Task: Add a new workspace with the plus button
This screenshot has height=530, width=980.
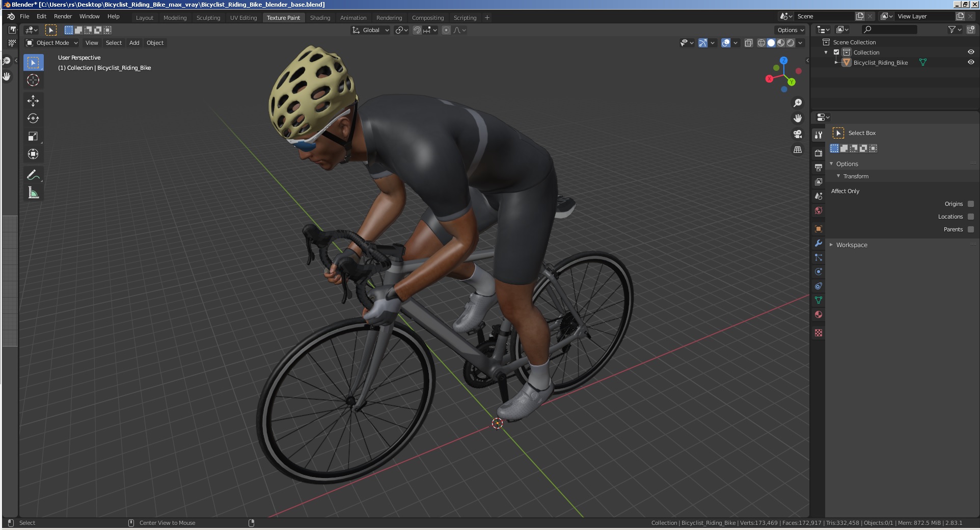Action: pyautogui.click(x=487, y=17)
